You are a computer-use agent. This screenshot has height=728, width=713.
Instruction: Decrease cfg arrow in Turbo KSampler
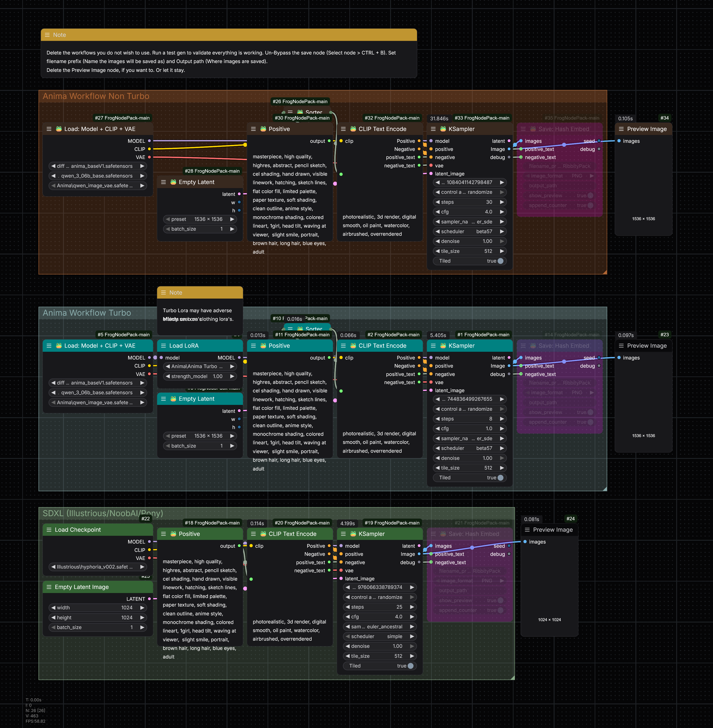point(437,429)
